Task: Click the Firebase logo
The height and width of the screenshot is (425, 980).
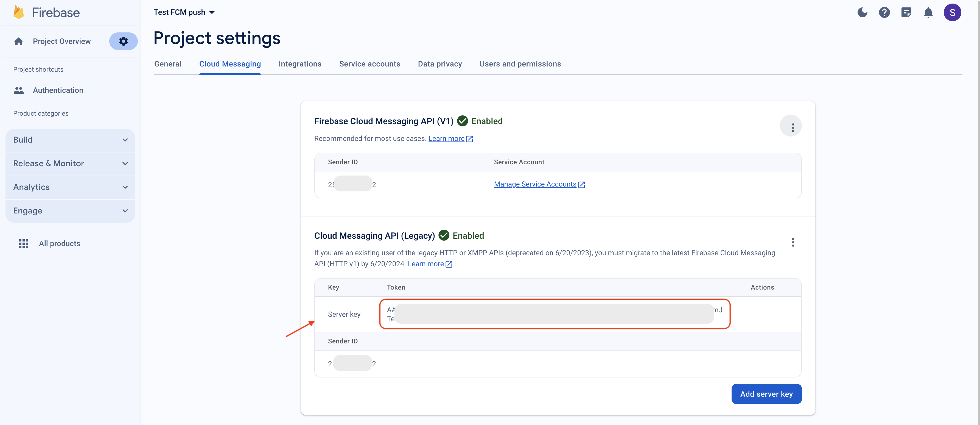Action: point(46,12)
